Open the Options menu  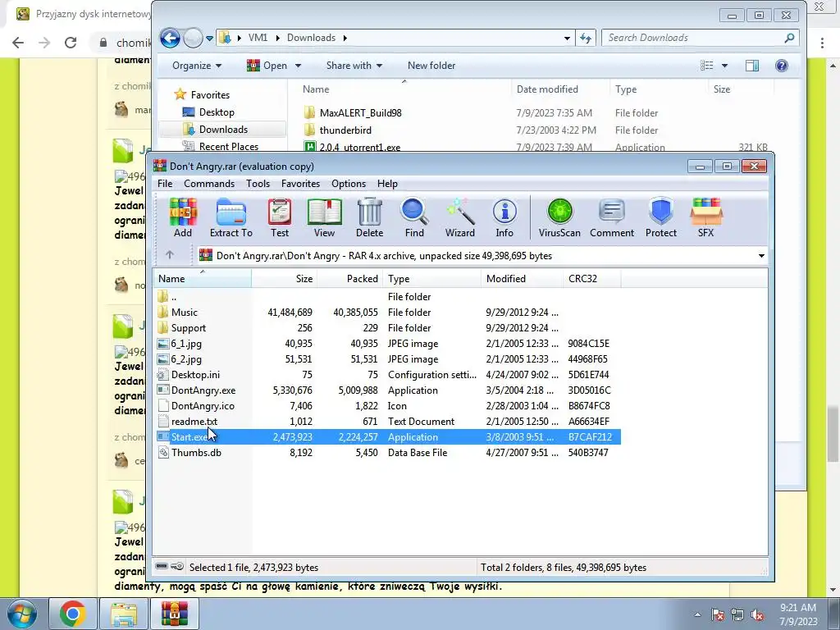[348, 184]
